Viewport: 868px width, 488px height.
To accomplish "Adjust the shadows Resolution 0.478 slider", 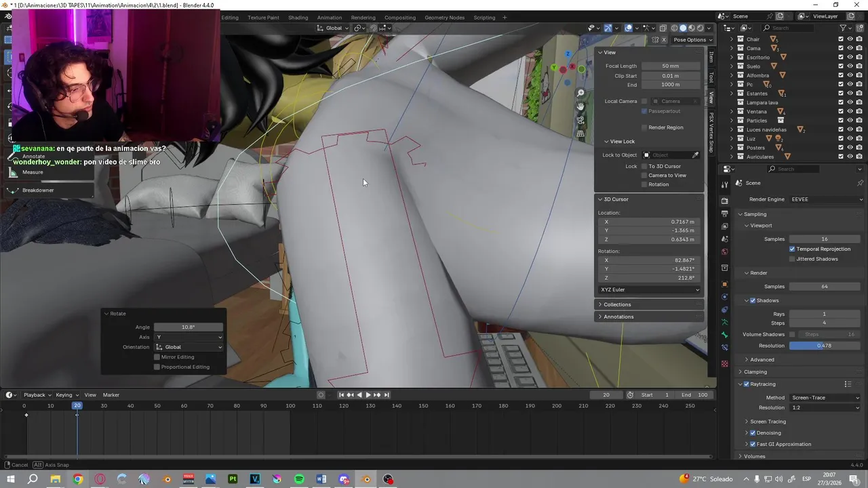I will click(x=825, y=346).
